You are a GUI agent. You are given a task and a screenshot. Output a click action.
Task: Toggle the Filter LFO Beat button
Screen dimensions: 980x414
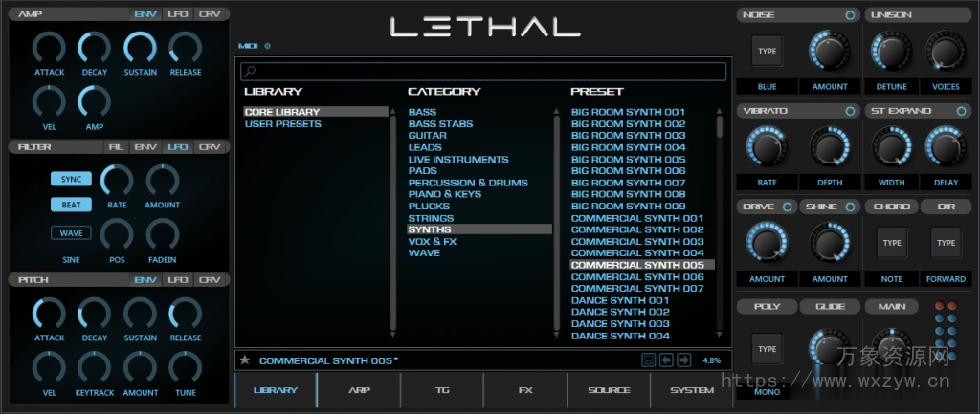point(71,205)
